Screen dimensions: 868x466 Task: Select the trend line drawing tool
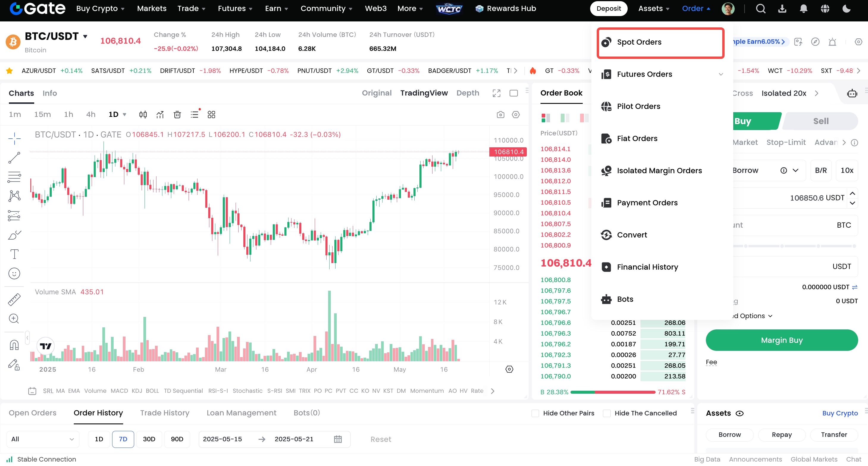[x=14, y=157]
